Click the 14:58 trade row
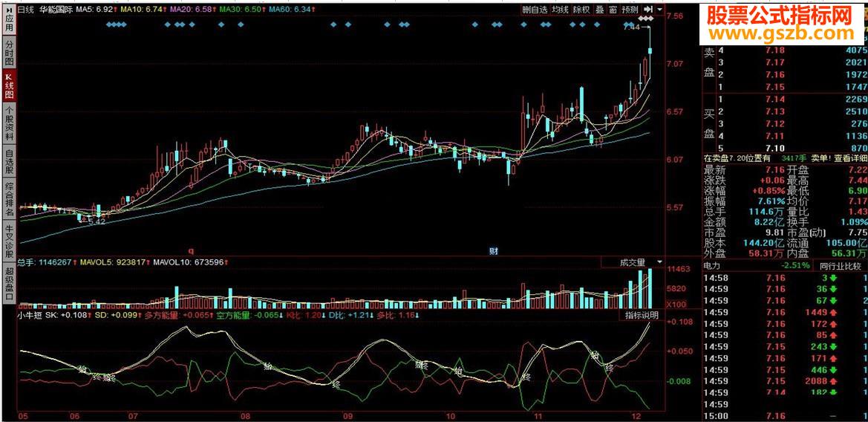The height and width of the screenshot is (422, 868). coord(785,277)
